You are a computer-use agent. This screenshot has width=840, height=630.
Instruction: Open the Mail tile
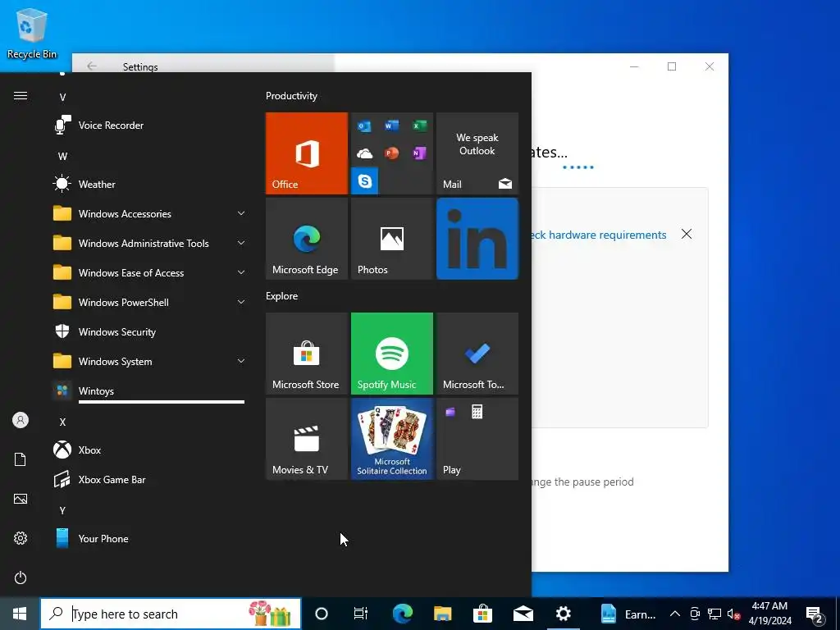coord(477,153)
